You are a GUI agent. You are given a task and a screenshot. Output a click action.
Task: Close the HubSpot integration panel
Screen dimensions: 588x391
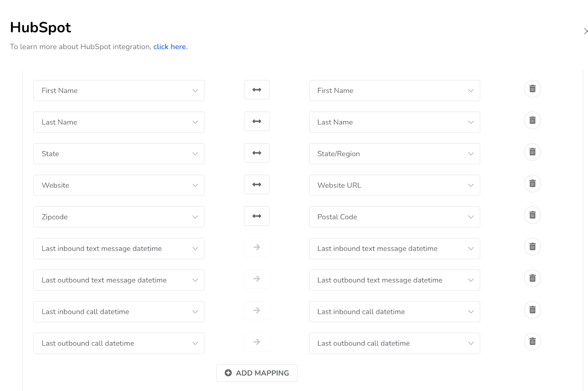(585, 31)
